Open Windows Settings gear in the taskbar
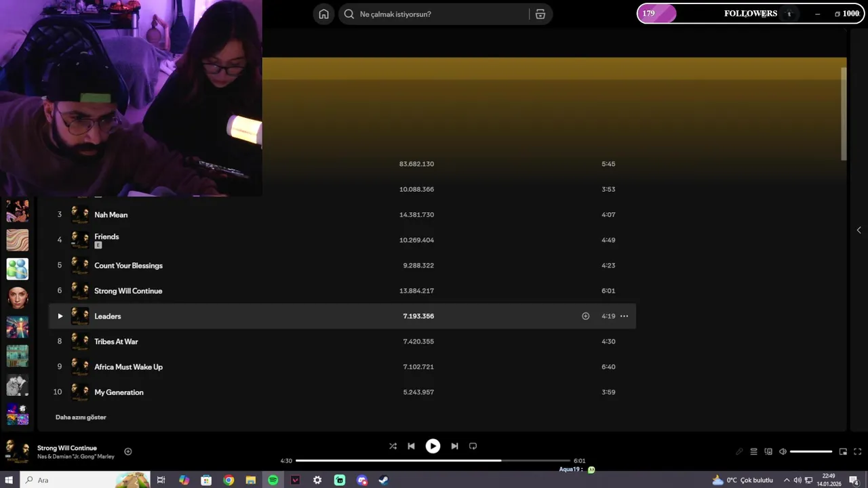The image size is (868, 488). click(317, 480)
